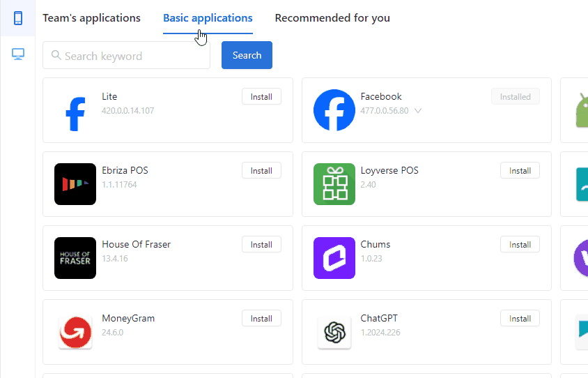Open the mobile phone sidebar icon
Screen dimensions: 588x378
[18, 18]
